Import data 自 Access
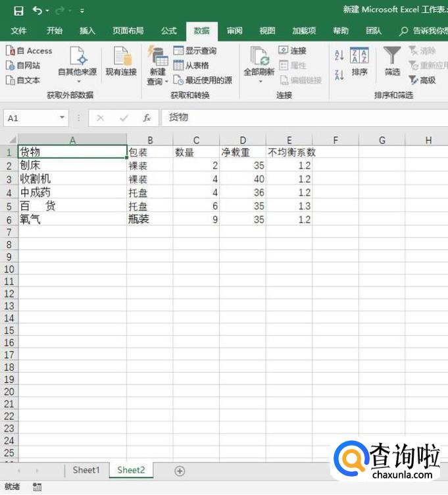 click(29, 51)
